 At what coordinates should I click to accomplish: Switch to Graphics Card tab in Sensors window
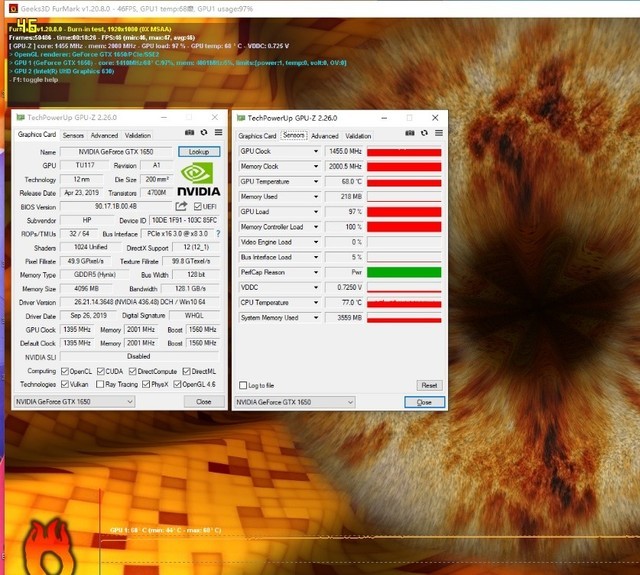(257, 136)
